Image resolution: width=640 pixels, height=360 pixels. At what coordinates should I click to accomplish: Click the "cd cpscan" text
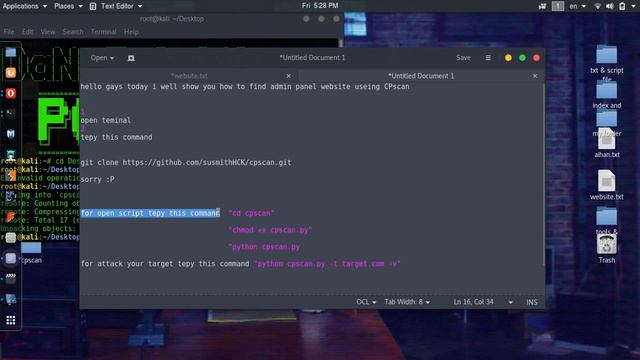251,213
